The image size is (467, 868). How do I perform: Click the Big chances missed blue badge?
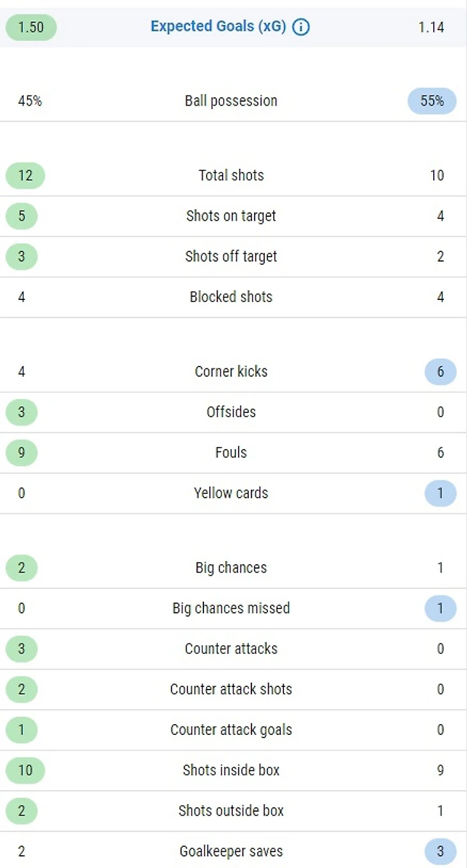pyautogui.click(x=440, y=608)
